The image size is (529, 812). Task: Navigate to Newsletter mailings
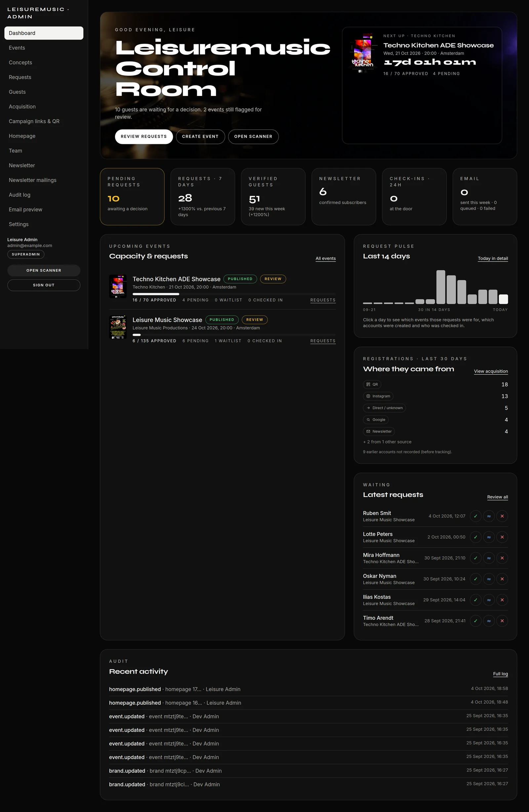[x=44, y=180]
